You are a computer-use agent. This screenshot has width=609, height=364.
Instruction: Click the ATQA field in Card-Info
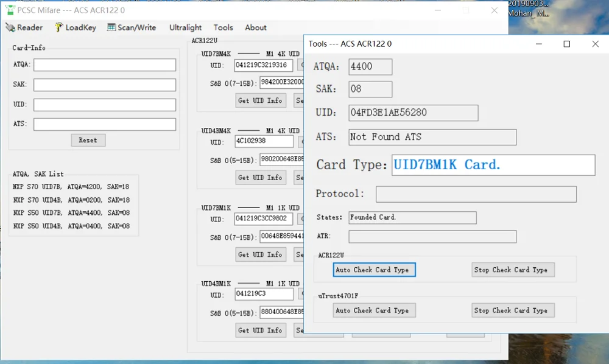tap(105, 65)
